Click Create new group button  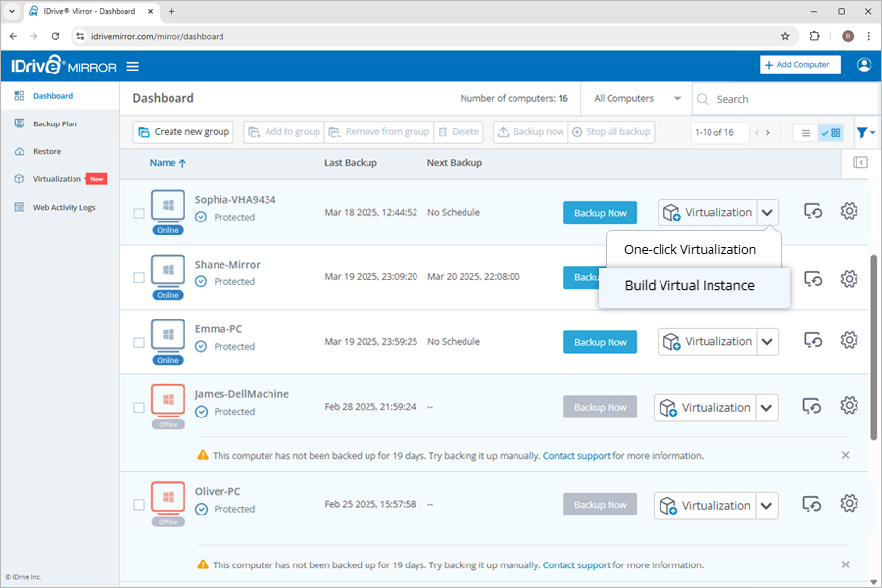coord(183,132)
